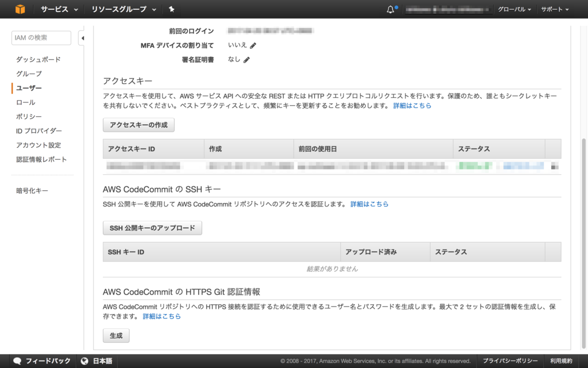
Task: Click アクセスキーの作成 button
Action: (139, 125)
